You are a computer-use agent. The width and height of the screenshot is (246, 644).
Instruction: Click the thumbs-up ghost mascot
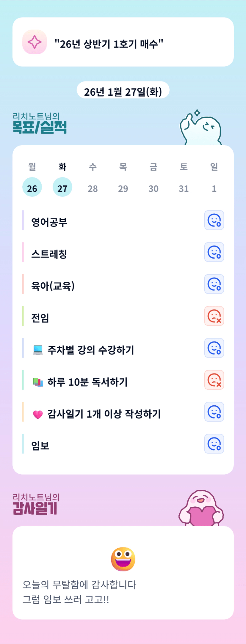click(201, 128)
